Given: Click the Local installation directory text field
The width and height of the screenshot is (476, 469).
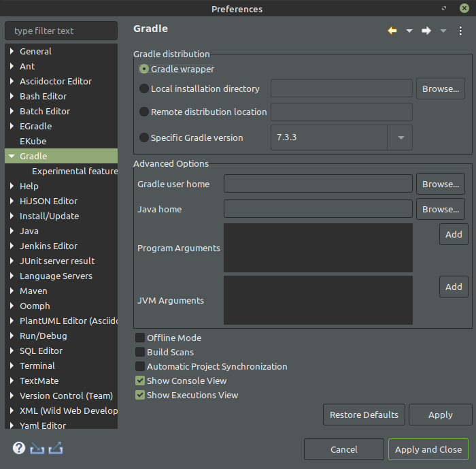Looking at the screenshot, I should click(341, 88).
